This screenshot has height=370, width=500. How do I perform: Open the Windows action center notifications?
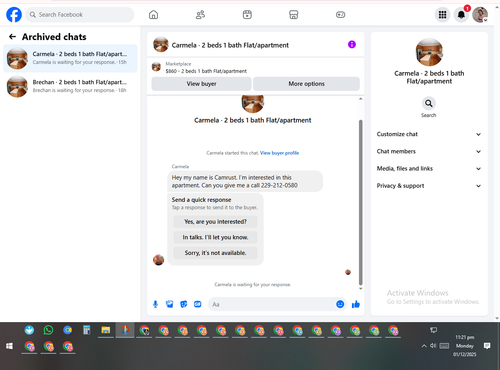pyautogui.click(x=487, y=346)
